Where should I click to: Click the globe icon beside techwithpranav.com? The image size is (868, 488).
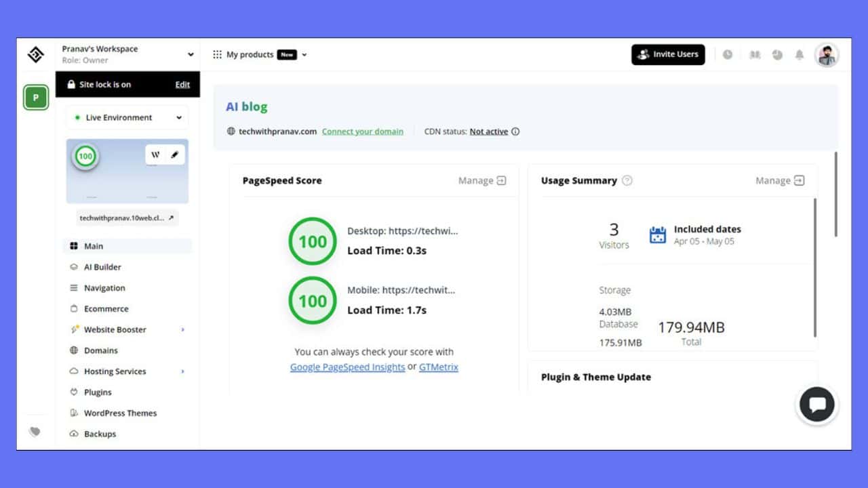[x=231, y=131]
